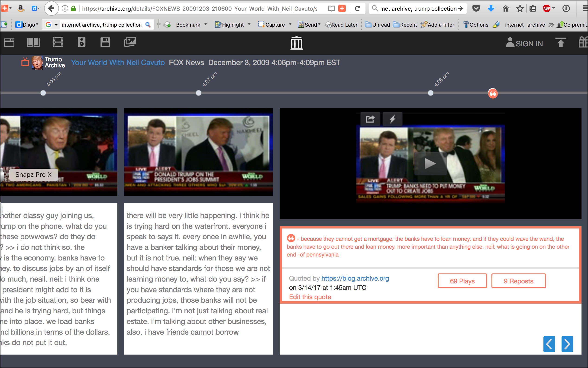Screen dimensions: 588x368
Task: Reload the page with the refresh icon
Action: (357, 9)
